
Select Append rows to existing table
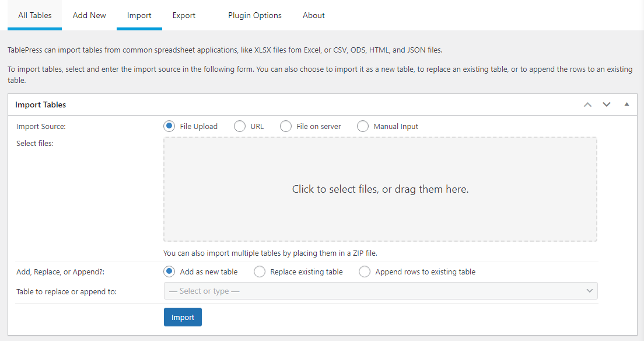(x=365, y=272)
